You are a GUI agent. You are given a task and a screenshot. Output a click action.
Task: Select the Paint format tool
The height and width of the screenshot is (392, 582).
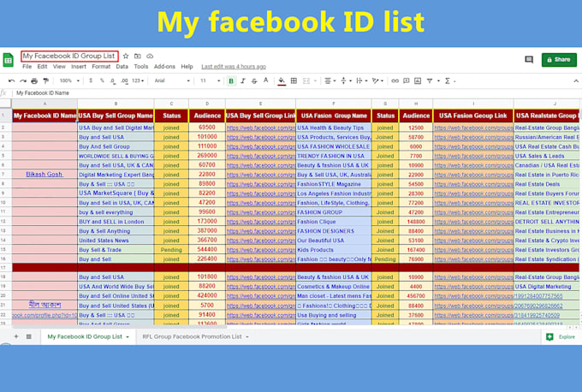coord(46,81)
